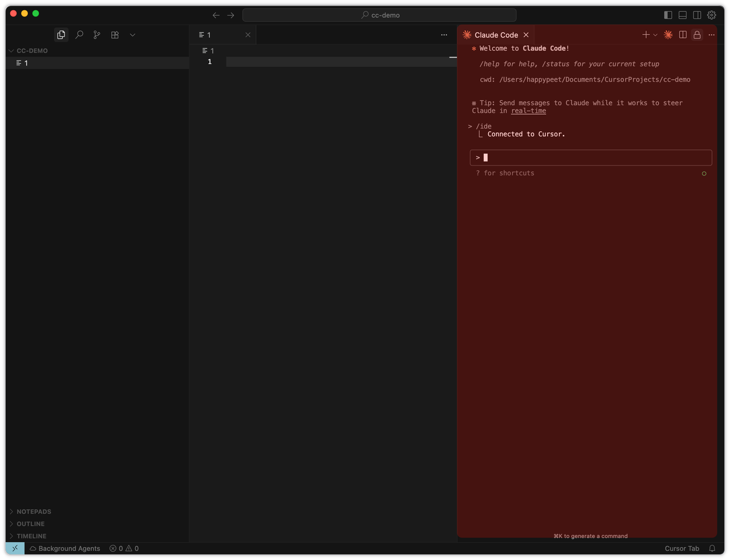
Task: Split the terminal panel
Action: (683, 35)
